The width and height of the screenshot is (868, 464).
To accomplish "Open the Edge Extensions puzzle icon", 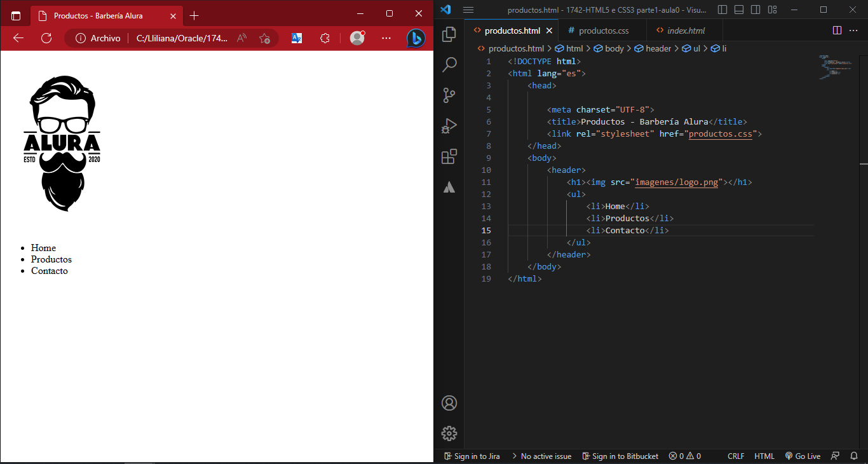I will 325,38.
